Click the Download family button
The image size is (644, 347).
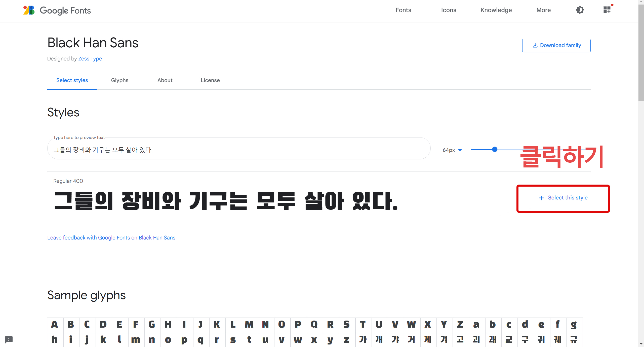point(556,45)
